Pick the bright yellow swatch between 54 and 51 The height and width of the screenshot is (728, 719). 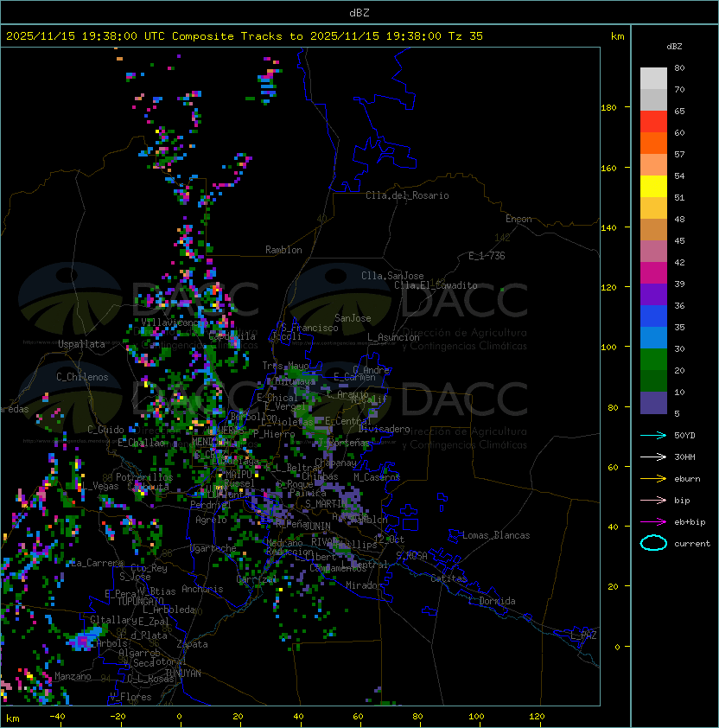click(653, 186)
